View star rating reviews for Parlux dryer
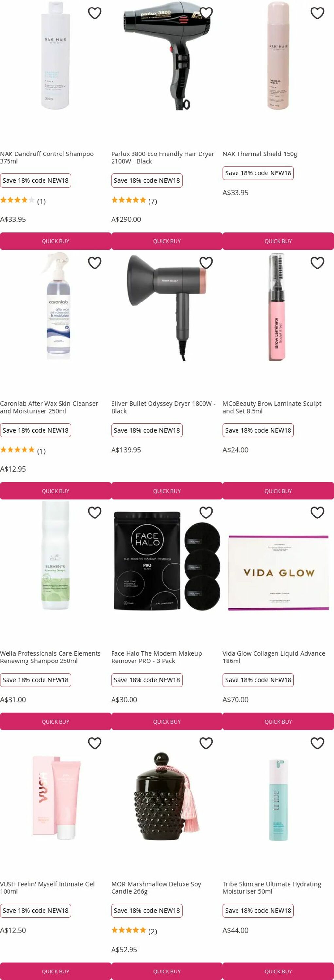 134,201
